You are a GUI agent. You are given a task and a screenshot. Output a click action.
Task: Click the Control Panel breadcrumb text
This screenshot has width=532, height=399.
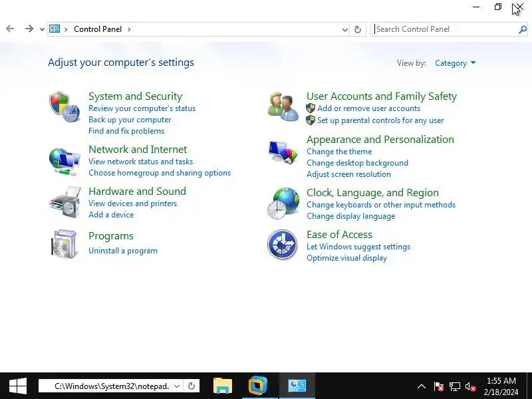click(x=98, y=29)
